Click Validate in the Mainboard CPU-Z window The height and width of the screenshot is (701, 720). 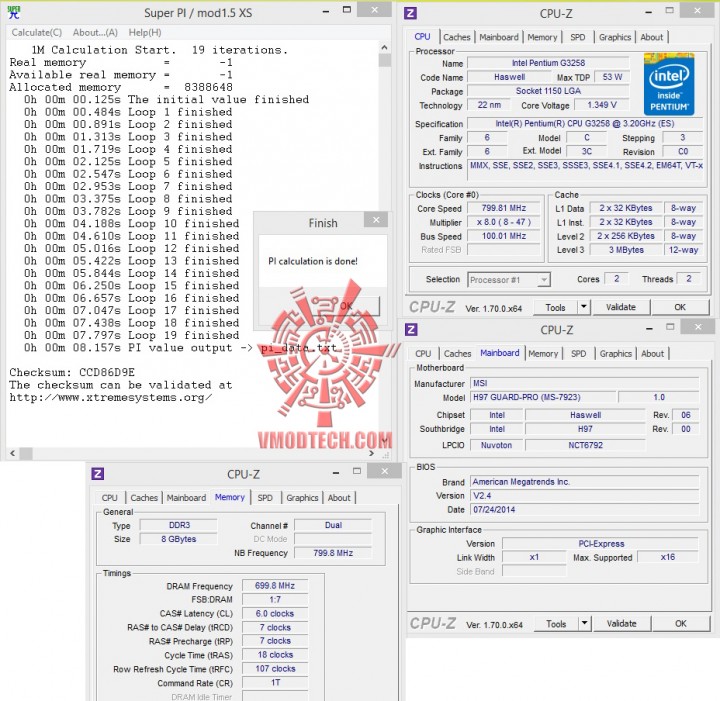click(x=622, y=624)
